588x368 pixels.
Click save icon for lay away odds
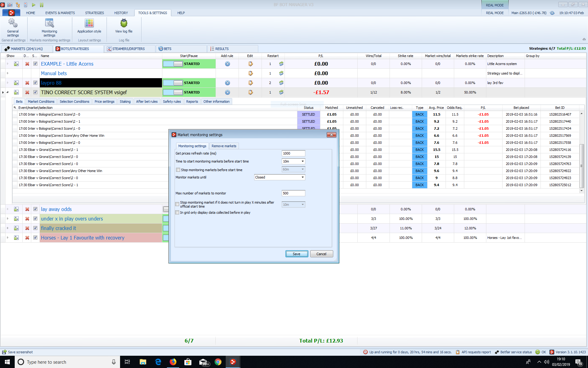[x=16, y=209]
